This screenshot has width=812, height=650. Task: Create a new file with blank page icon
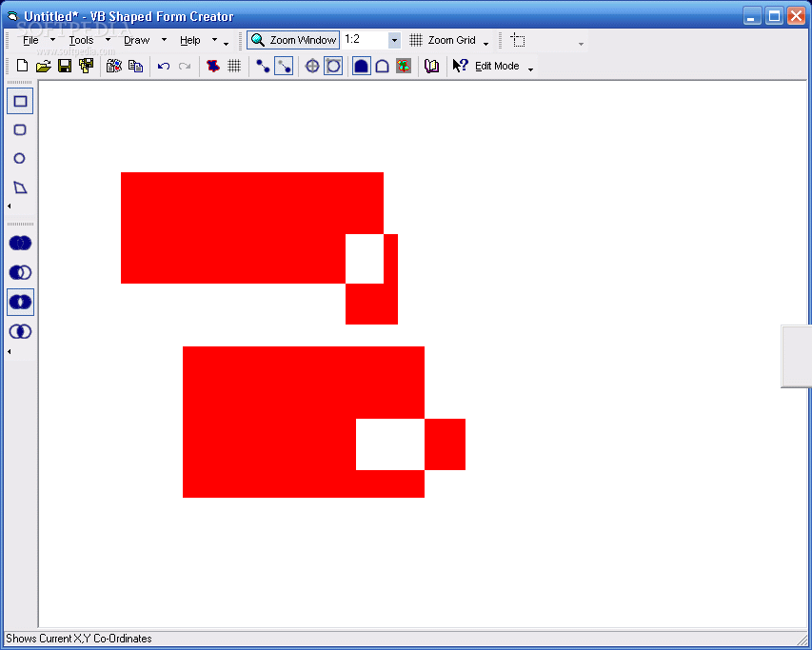pyautogui.click(x=22, y=66)
